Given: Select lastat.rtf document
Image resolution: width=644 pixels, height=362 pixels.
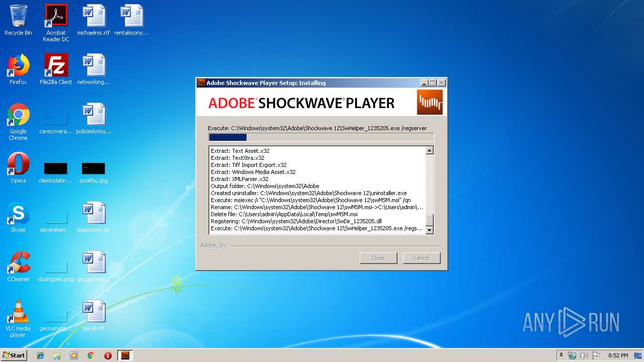Looking at the screenshot, I should click(94, 316).
